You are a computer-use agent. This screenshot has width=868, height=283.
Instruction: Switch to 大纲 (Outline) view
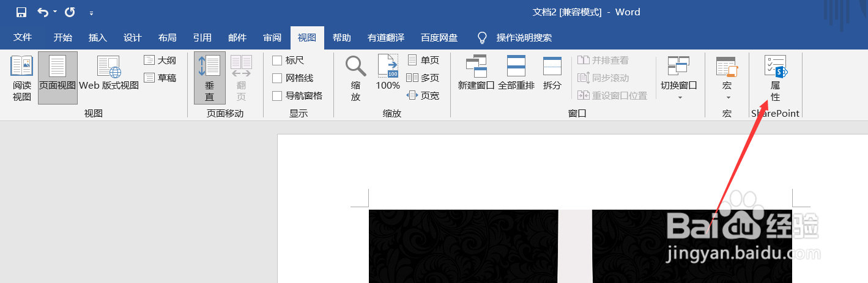click(160, 60)
